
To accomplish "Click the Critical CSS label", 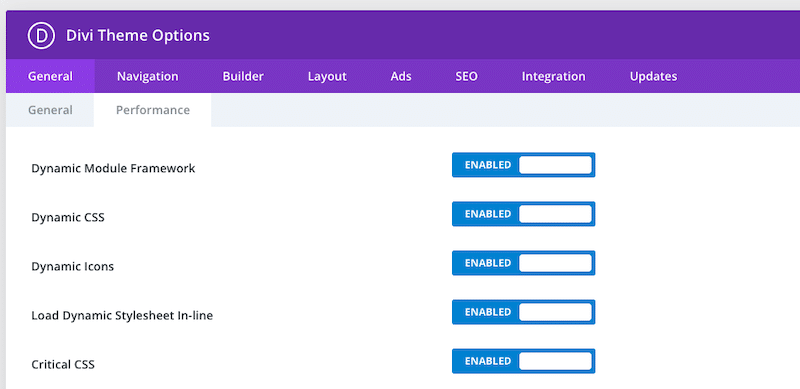I will click(63, 364).
